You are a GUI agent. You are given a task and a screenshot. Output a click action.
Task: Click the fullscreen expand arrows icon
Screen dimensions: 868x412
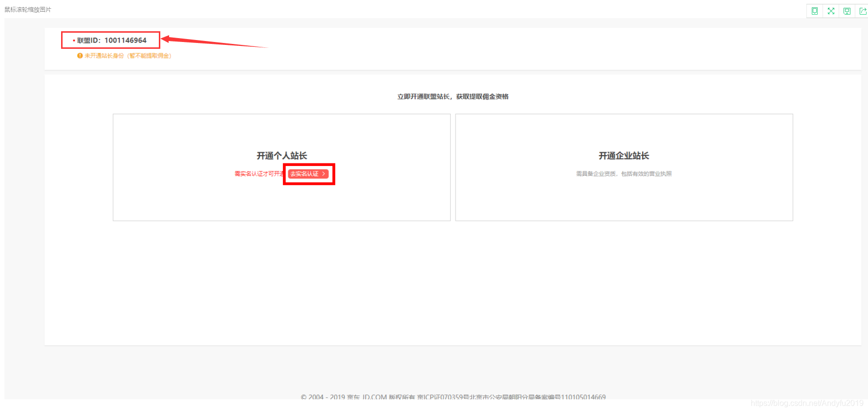pos(831,11)
